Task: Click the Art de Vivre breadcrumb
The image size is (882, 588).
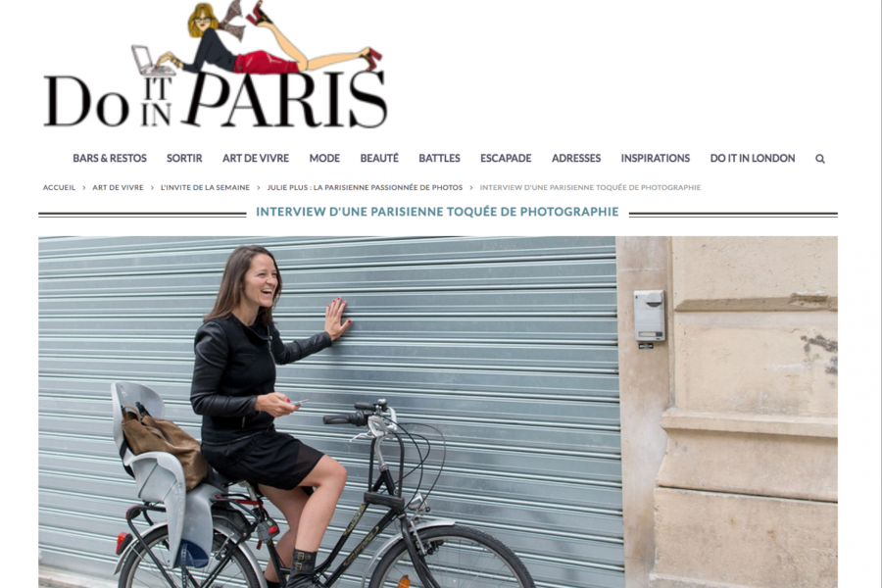Action: click(119, 187)
